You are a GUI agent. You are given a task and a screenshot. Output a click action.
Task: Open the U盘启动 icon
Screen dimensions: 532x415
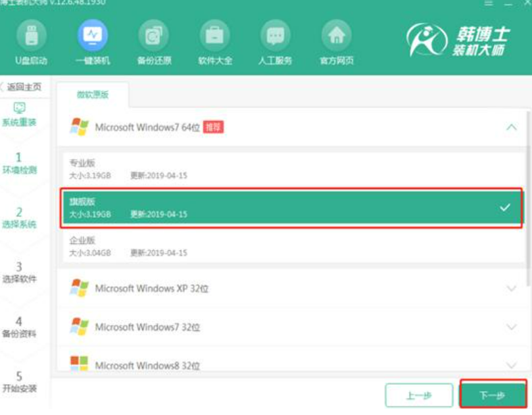click(x=31, y=36)
